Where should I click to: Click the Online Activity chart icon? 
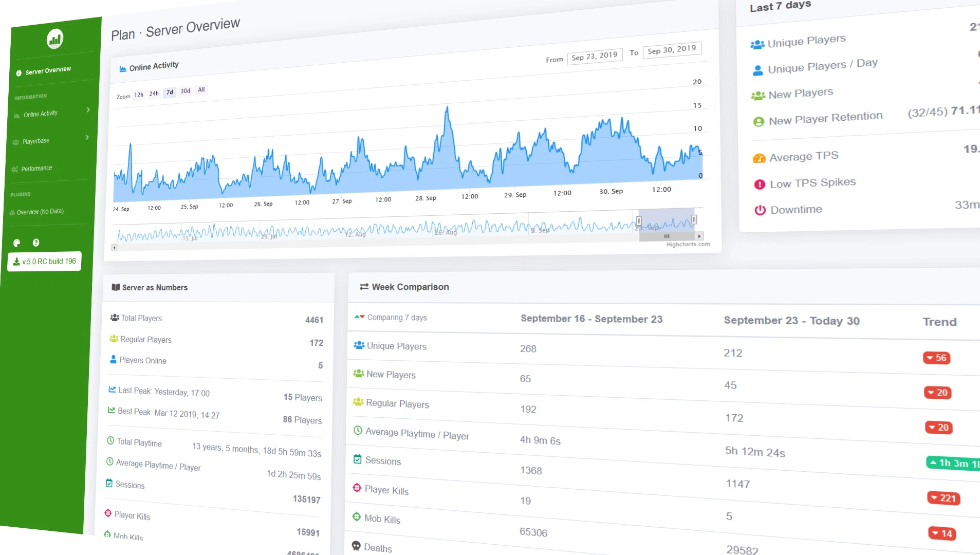coord(123,69)
